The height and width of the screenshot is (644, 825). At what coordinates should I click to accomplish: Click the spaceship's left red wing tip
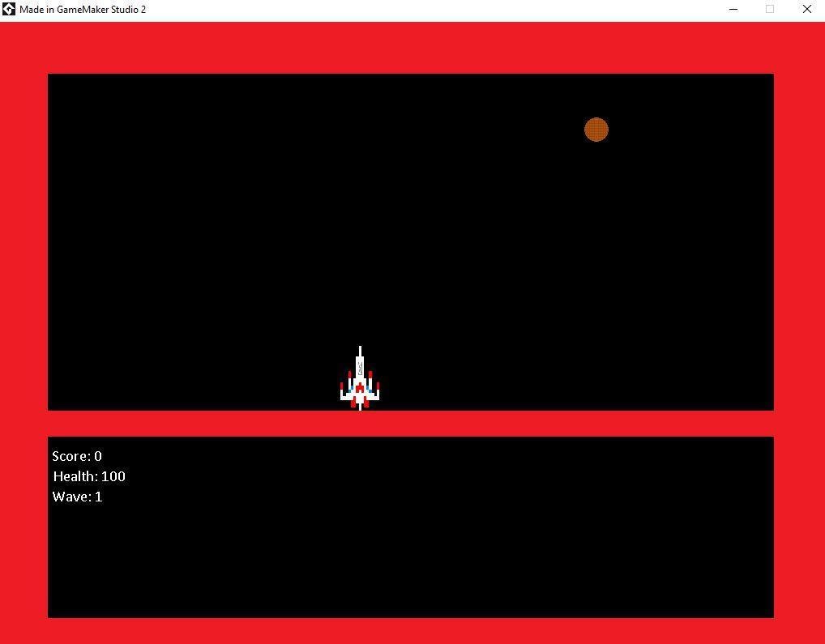point(342,387)
